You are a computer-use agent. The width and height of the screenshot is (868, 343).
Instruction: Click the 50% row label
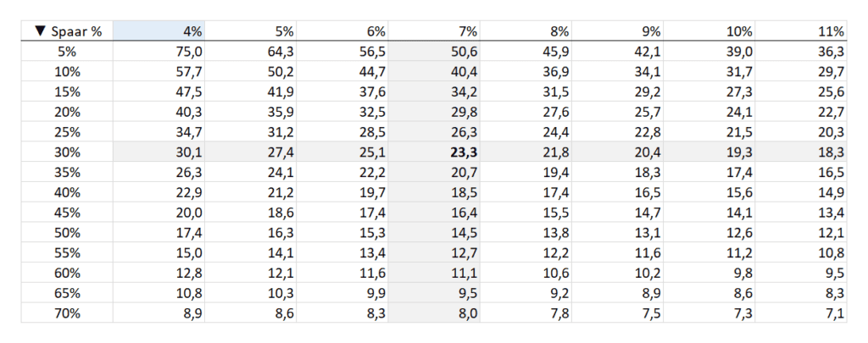coord(66,233)
